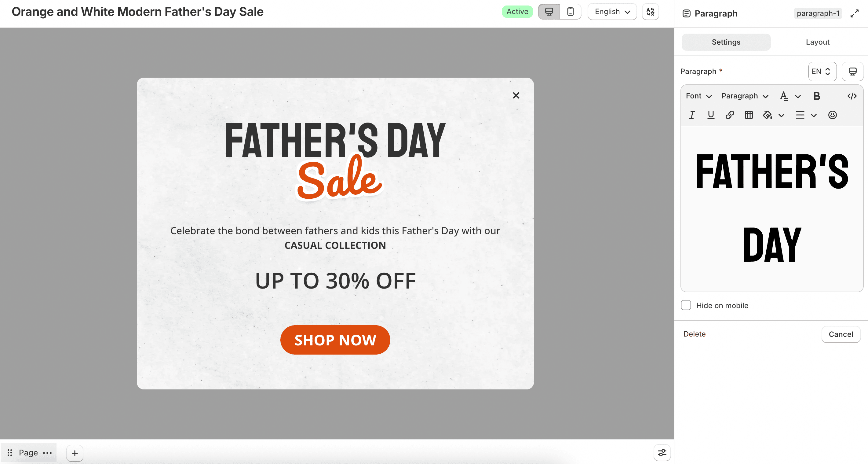
Task: Underline the selected paragraph text
Action: 711,115
